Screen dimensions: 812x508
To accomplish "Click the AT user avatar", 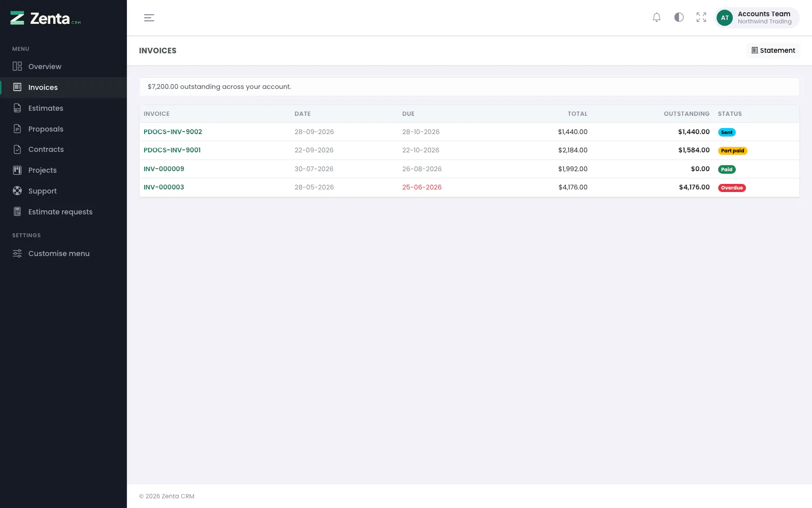I will tap(725, 18).
